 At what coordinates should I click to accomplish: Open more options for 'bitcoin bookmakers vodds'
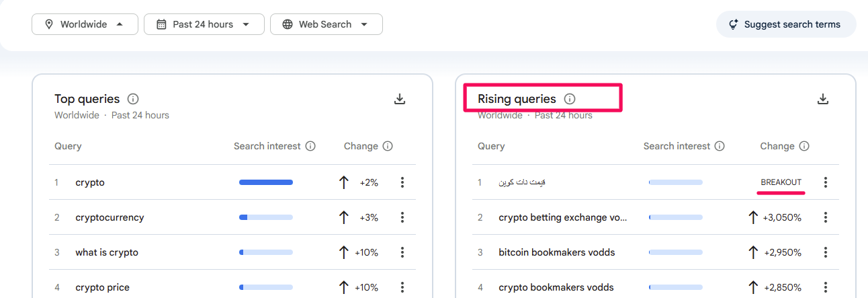pyautogui.click(x=826, y=252)
